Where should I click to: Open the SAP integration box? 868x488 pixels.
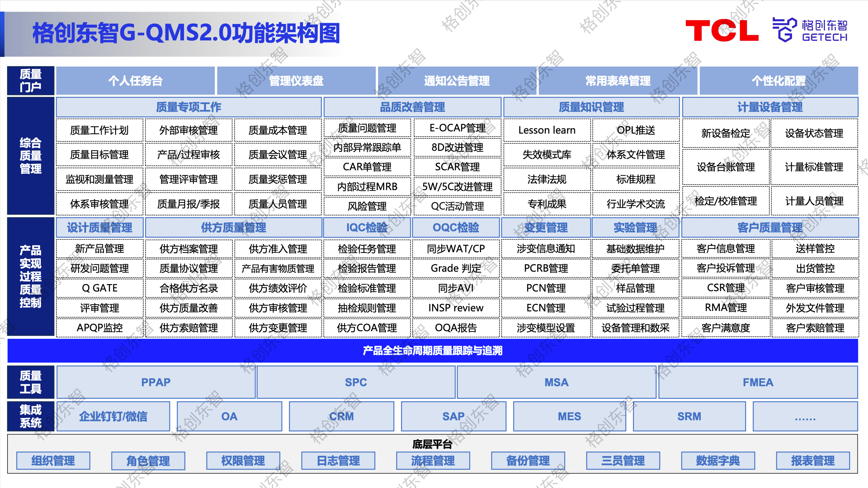(x=453, y=417)
